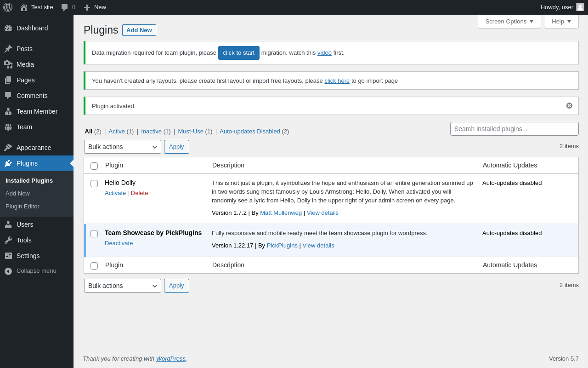
Task: Open the Test site link
Action: pos(37,7)
